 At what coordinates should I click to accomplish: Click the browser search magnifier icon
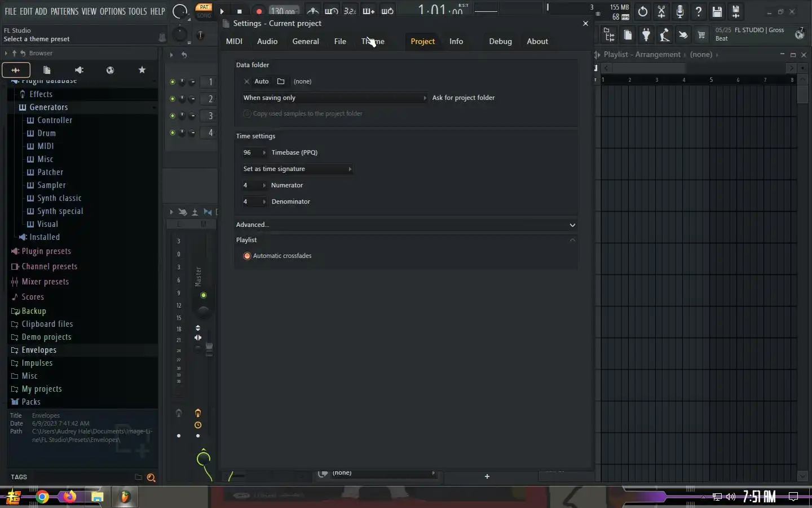(151, 478)
